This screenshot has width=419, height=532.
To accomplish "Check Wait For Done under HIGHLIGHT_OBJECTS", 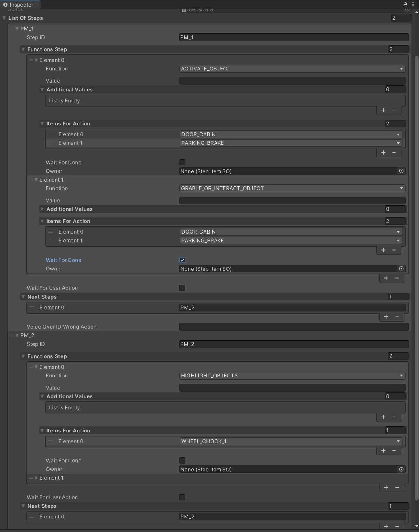I will (x=182, y=461).
